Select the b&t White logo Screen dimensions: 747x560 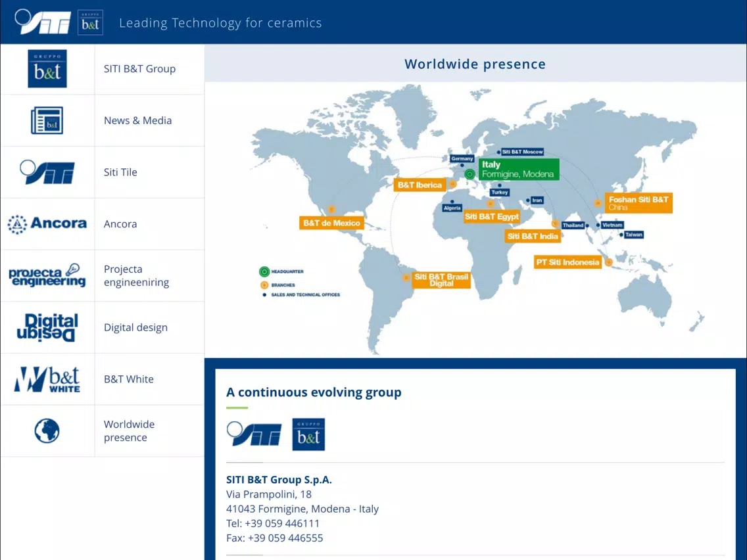(47, 379)
